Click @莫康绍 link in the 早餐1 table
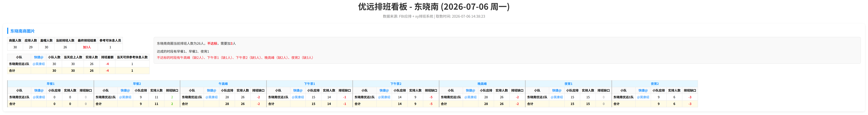This screenshot has width=868, height=115. pyautogui.click(x=39, y=97)
